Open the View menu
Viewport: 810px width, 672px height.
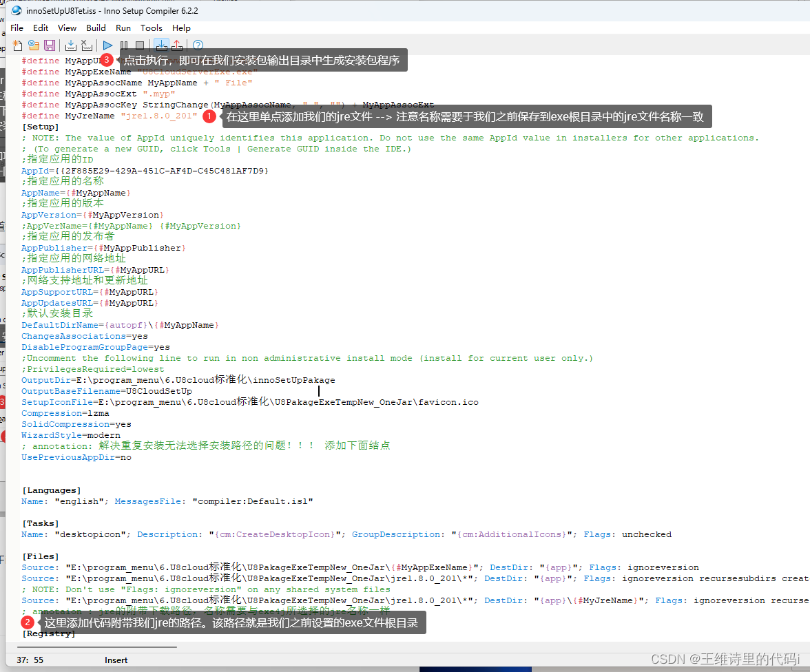pos(67,28)
